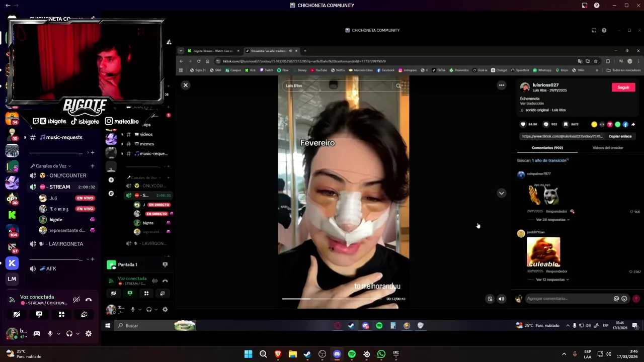Disconnect from voice in the Discord panel
The height and width of the screenshot is (362, 644).
point(89,300)
